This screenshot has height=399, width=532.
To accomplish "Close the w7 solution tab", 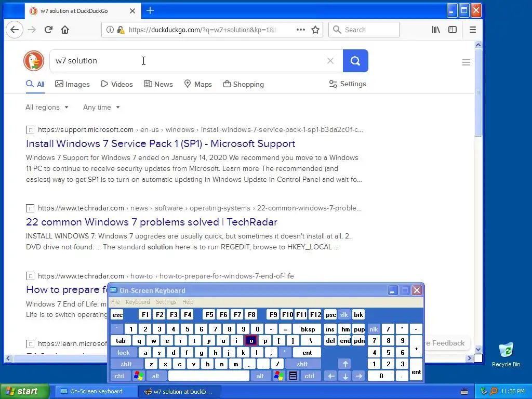I will [132, 11].
